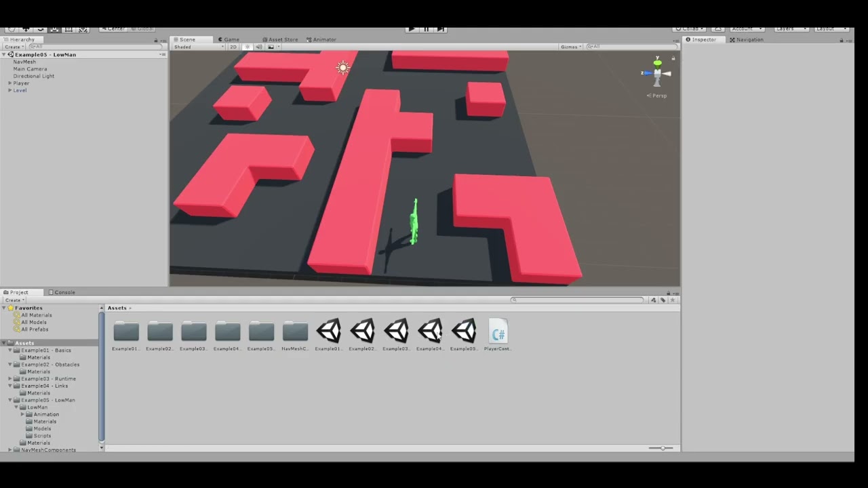Select green player character in scene

[x=414, y=222]
